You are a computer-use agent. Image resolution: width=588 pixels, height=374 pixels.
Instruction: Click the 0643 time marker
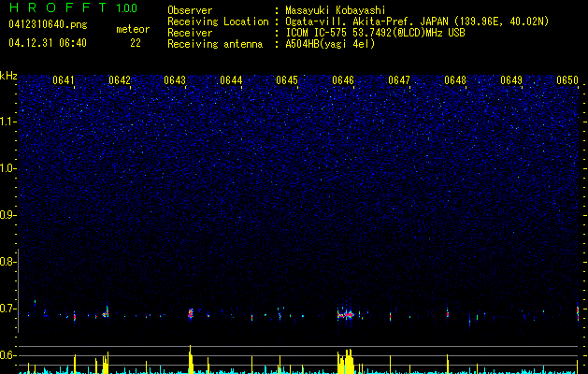(x=175, y=80)
